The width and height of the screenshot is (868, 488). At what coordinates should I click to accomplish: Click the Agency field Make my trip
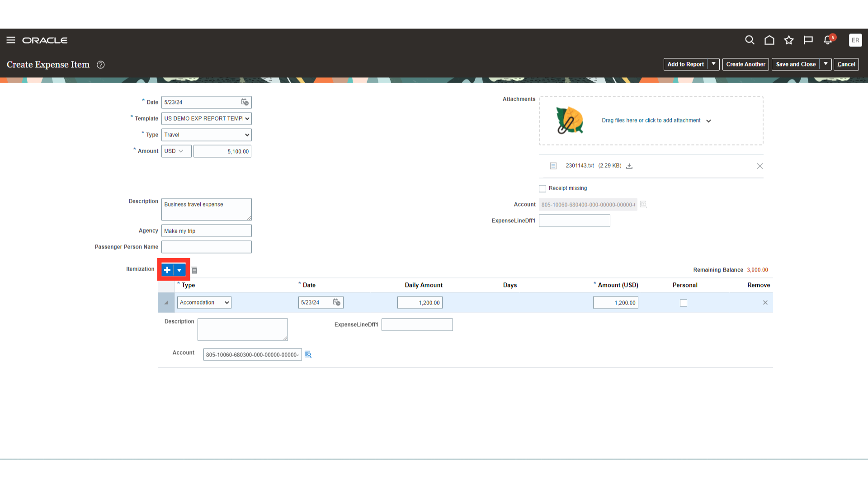click(x=207, y=231)
